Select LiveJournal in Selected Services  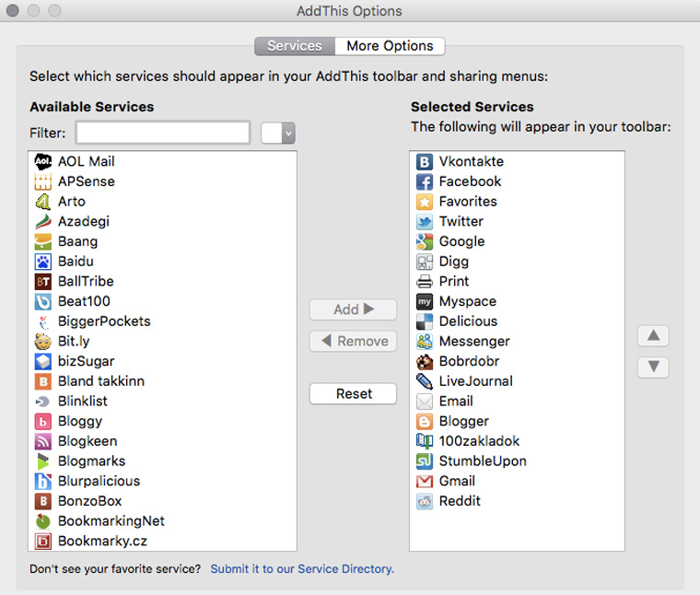[517, 381]
